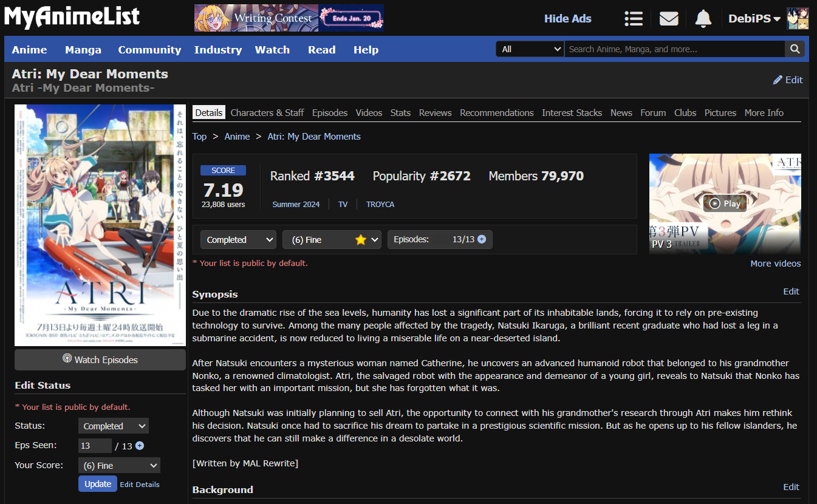This screenshot has height=504, width=817.
Task: Open the sidebar Your Score dropdown
Action: point(119,466)
